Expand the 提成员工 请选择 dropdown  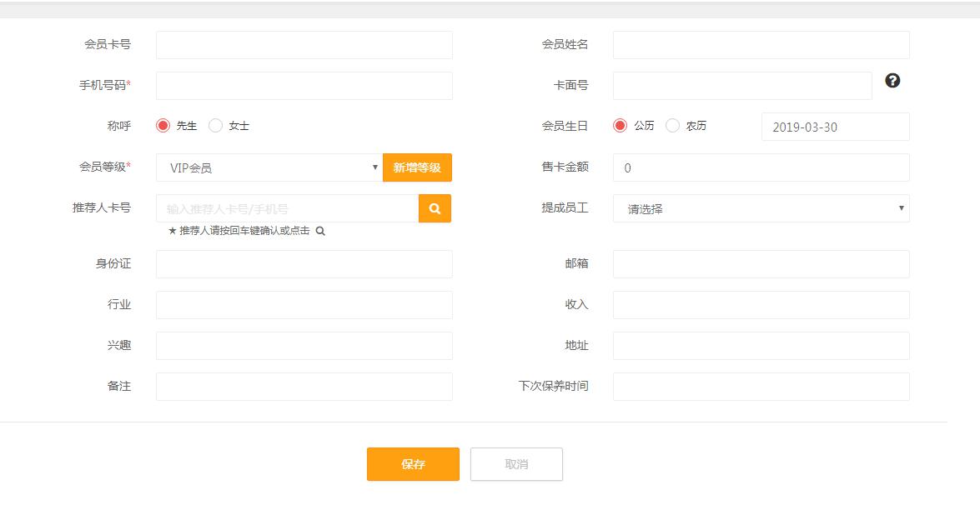point(761,208)
